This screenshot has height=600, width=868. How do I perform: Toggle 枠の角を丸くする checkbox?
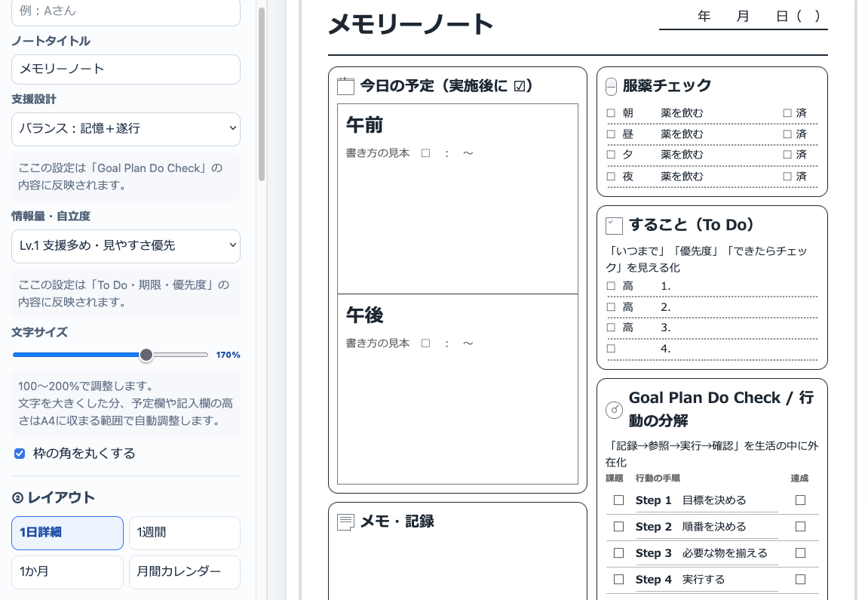click(20, 454)
